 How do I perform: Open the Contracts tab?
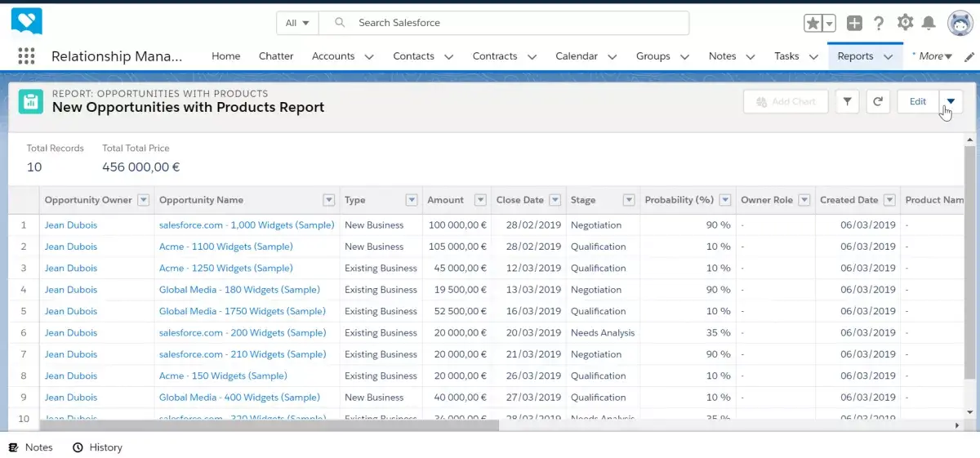coord(495,56)
